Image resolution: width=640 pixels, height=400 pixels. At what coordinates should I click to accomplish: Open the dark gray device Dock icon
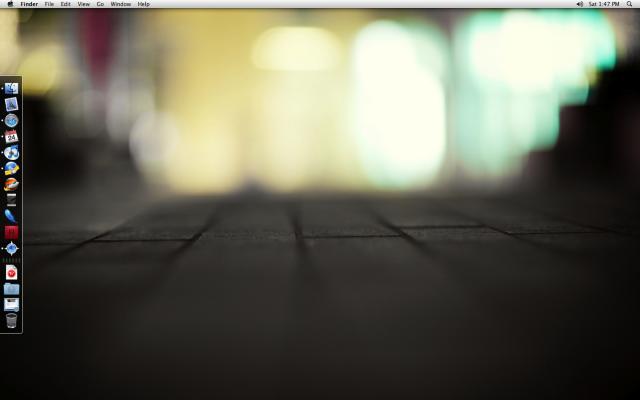pos(11,200)
